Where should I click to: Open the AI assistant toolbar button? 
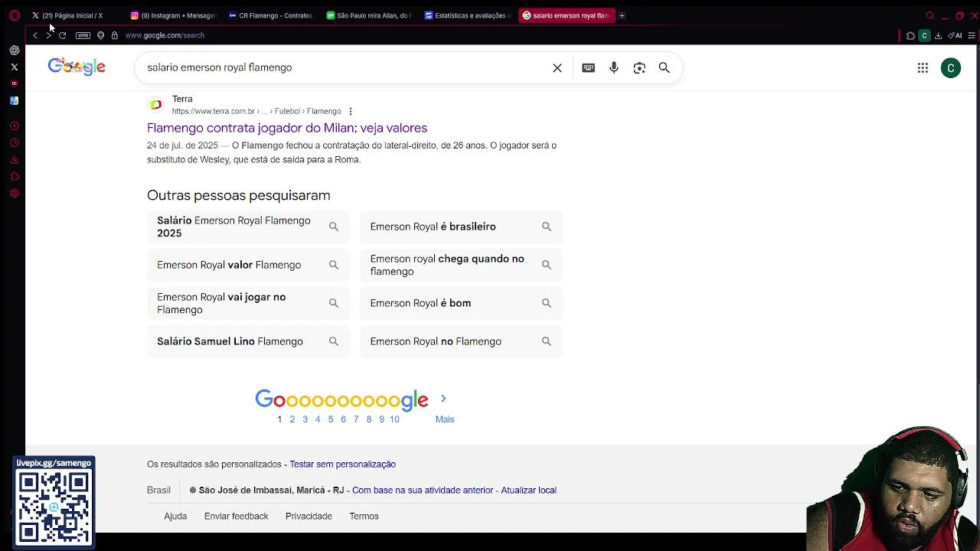[955, 35]
